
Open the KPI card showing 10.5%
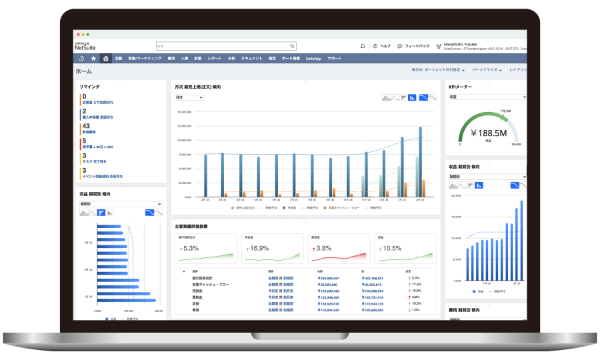pos(405,249)
